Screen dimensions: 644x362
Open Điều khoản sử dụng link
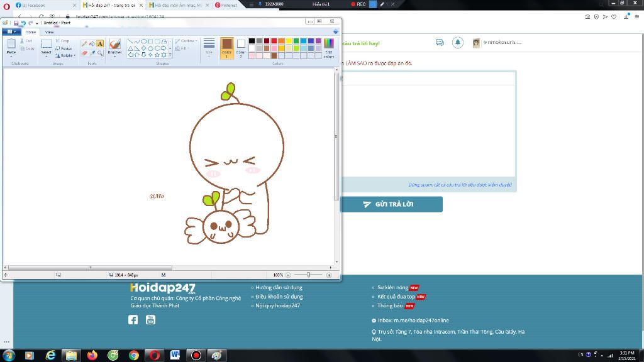pos(279,297)
